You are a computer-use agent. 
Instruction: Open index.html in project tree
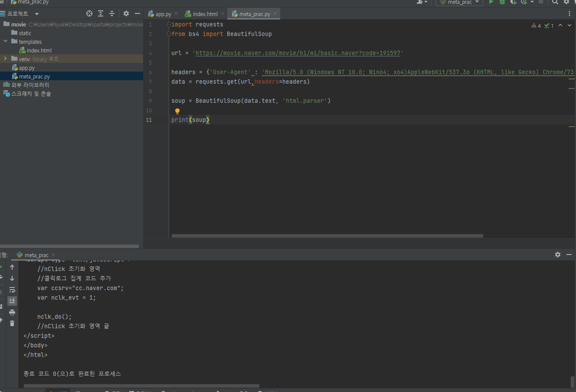point(72,50)
